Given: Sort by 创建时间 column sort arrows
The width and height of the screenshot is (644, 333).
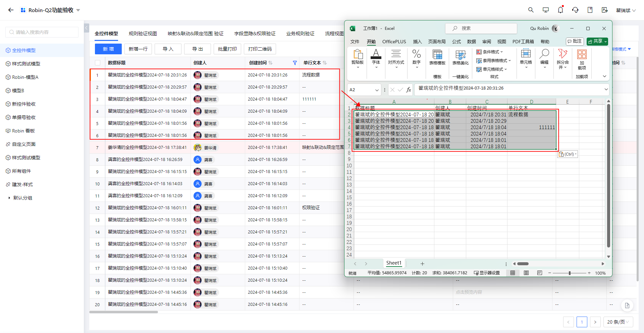Looking at the screenshot, I should (x=270, y=63).
